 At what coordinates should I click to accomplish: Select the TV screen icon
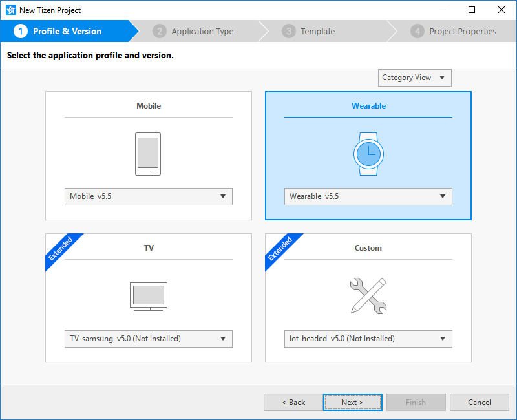(x=148, y=296)
